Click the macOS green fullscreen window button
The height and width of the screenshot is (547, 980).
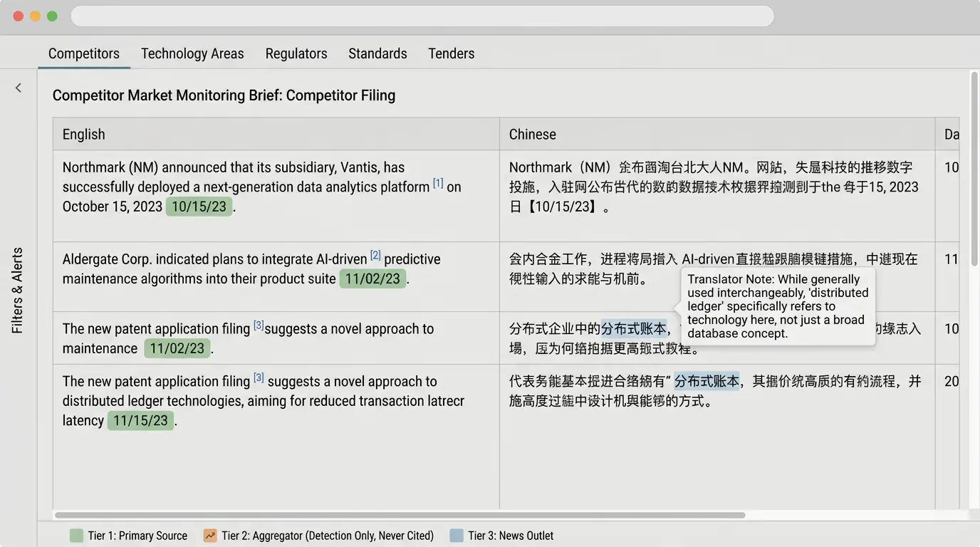[x=52, y=16]
